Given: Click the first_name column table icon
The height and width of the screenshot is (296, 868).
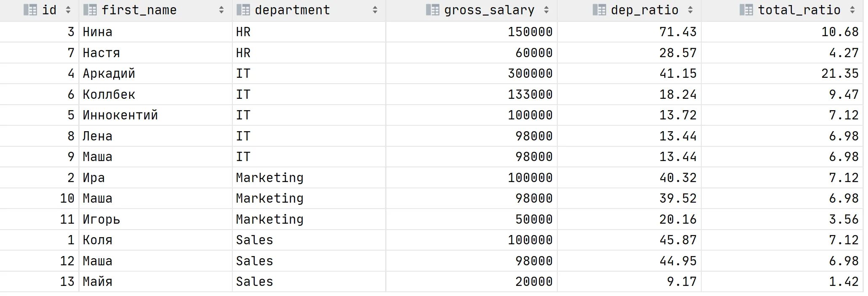Looking at the screenshot, I should pyautogui.click(x=90, y=10).
